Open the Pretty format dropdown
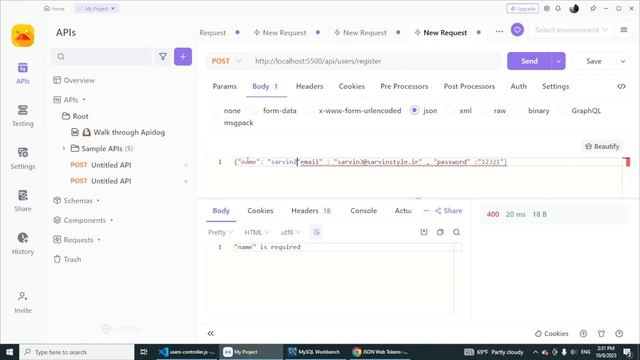 click(x=220, y=232)
